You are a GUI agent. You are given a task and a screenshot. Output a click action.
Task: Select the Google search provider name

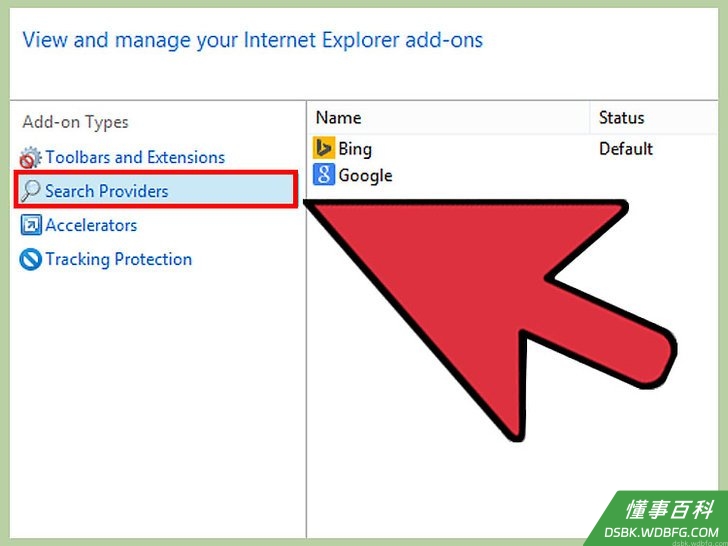pyautogui.click(x=365, y=176)
